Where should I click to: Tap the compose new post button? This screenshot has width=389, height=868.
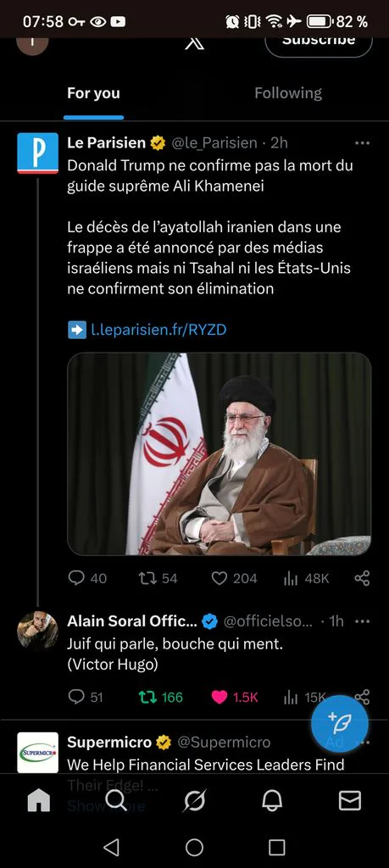[340, 724]
